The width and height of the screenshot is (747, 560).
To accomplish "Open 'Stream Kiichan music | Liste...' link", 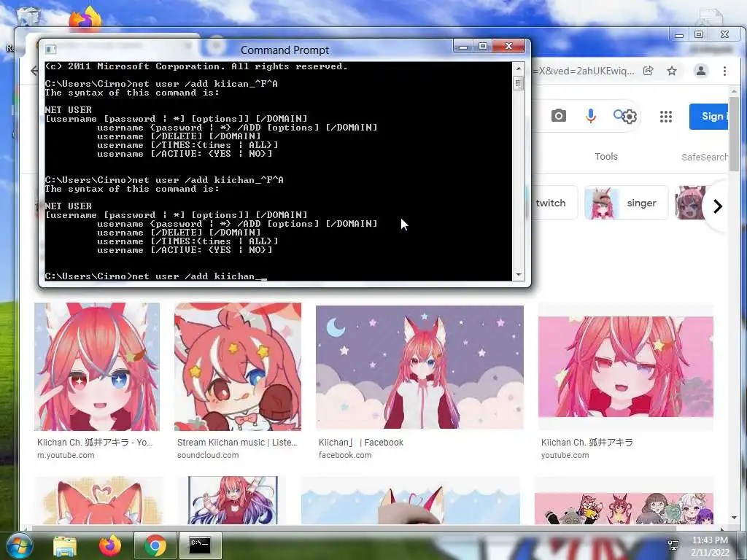I will tap(237, 443).
